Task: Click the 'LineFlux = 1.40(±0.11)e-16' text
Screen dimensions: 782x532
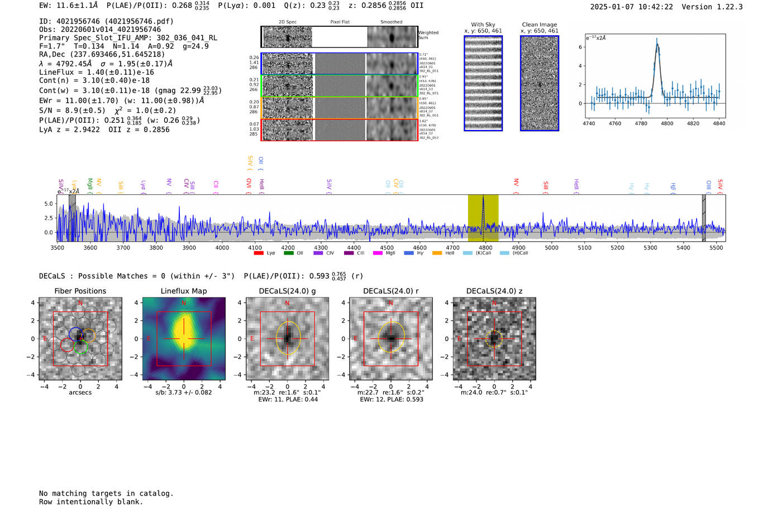Action: pos(97,72)
